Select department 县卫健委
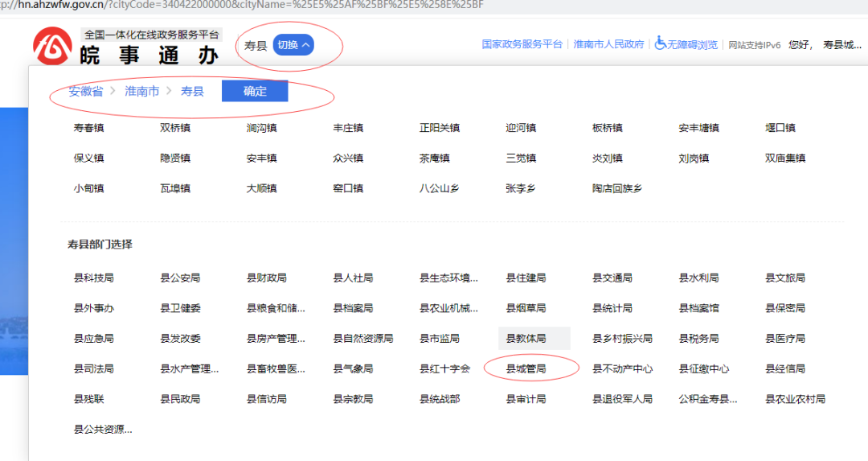 tap(180, 308)
